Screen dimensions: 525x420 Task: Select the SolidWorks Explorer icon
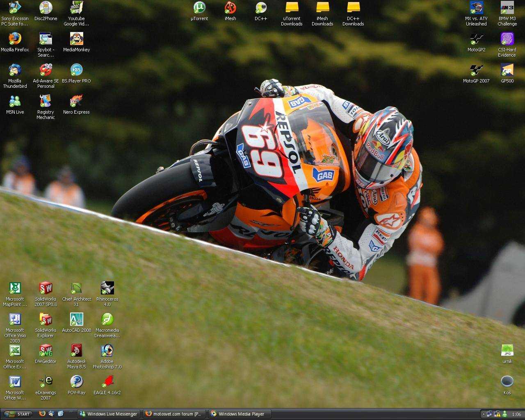pyautogui.click(x=46, y=325)
